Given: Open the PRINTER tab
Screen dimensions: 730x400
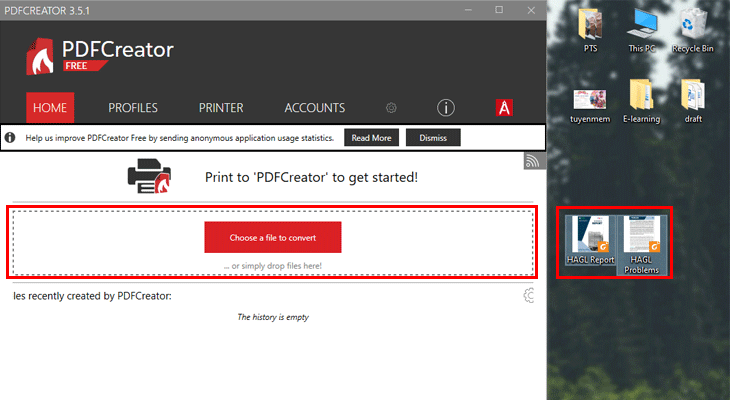Looking at the screenshot, I should pos(221,108).
